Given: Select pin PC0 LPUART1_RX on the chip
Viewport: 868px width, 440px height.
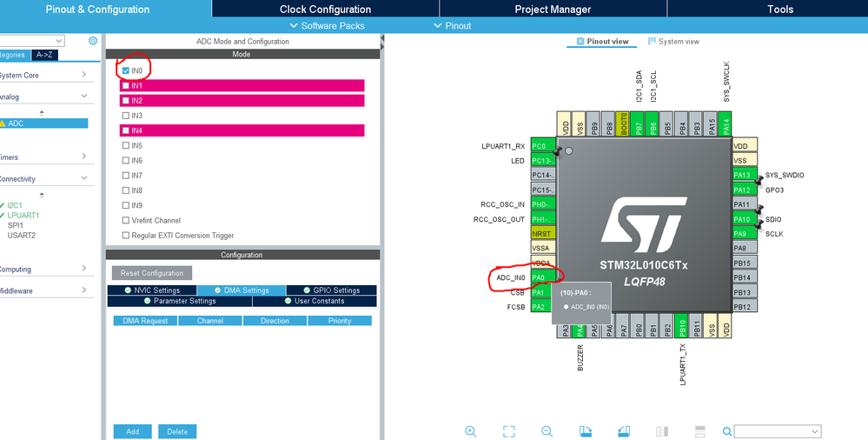Looking at the screenshot, I should 543,146.
